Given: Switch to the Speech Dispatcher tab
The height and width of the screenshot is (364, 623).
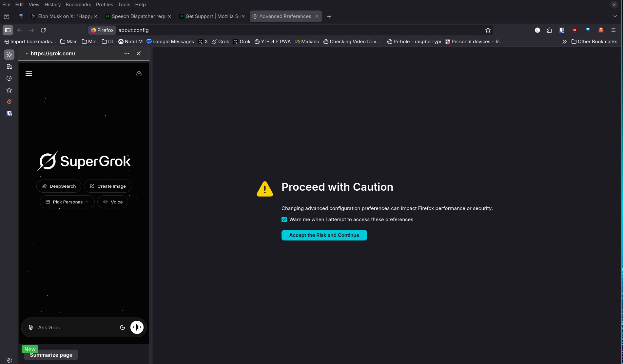Looking at the screenshot, I should (138, 16).
